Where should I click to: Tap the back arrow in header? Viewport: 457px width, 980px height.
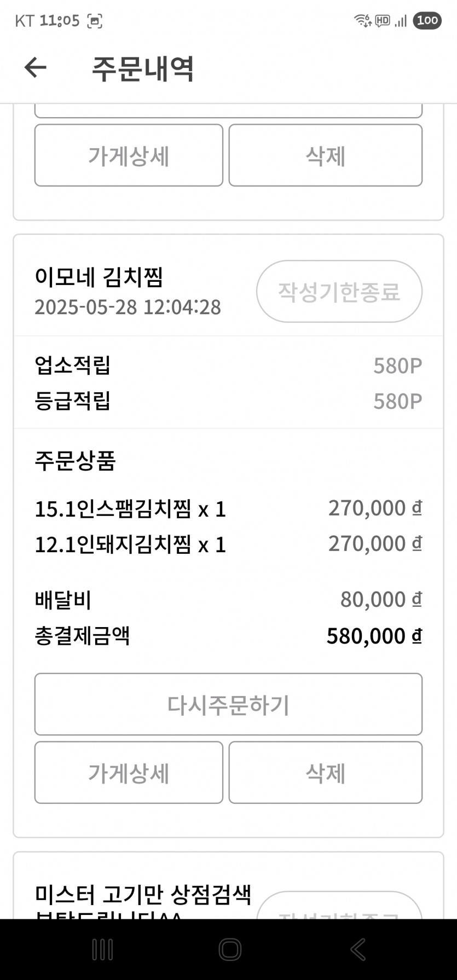click(x=36, y=68)
